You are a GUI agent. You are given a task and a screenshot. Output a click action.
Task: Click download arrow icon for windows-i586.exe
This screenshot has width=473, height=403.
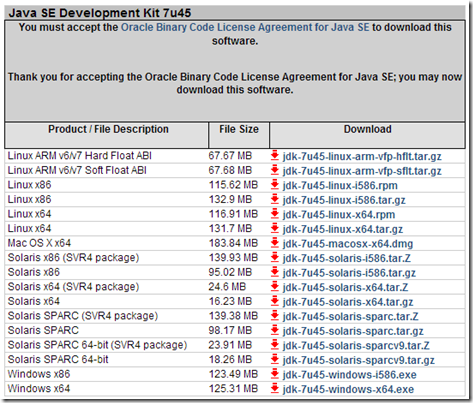coord(275,374)
